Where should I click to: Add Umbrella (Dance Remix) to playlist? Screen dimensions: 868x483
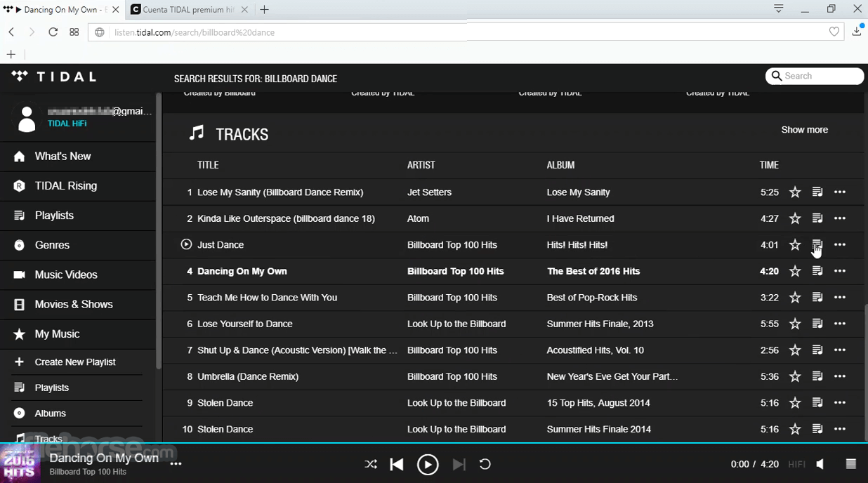tap(817, 376)
